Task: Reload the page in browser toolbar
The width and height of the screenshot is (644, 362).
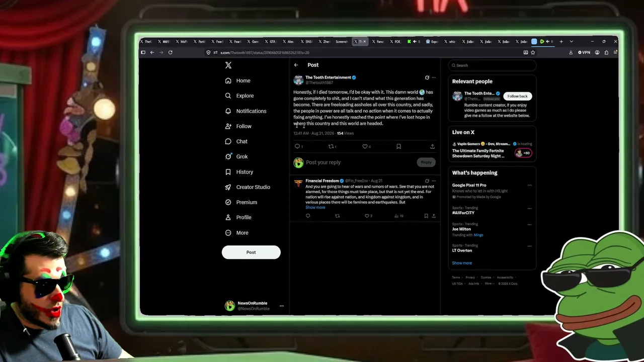Action: 171,52
